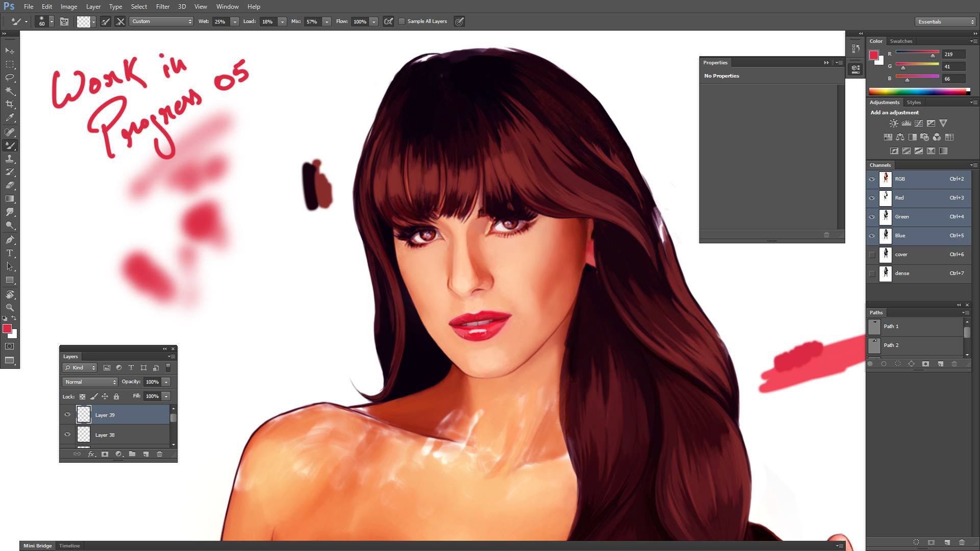
Task: Open Load percentage dropdown arrow
Action: point(282,21)
